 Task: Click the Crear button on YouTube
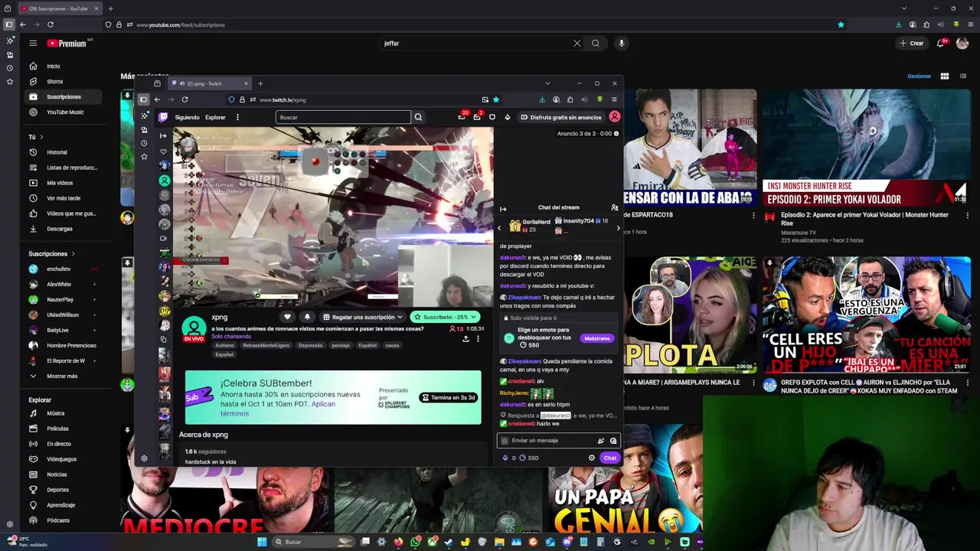(x=912, y=44)
